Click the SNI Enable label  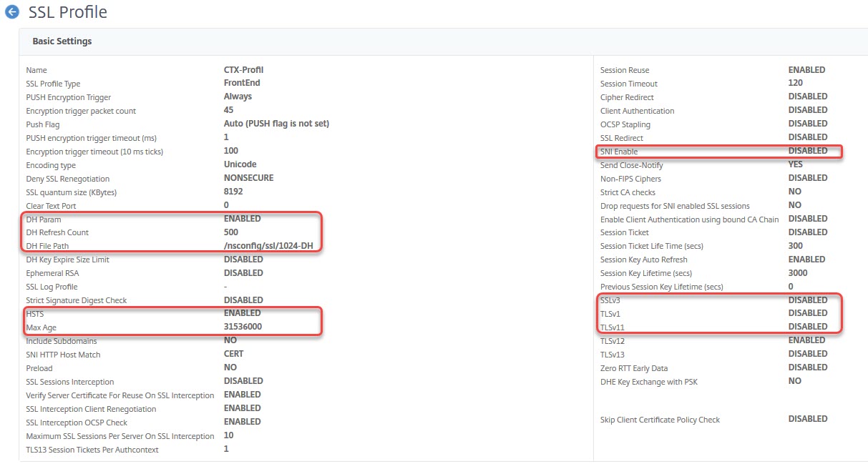click(x=619, y=152)
